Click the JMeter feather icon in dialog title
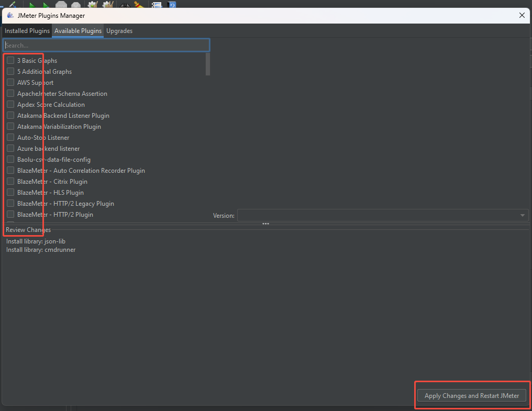 10,15
